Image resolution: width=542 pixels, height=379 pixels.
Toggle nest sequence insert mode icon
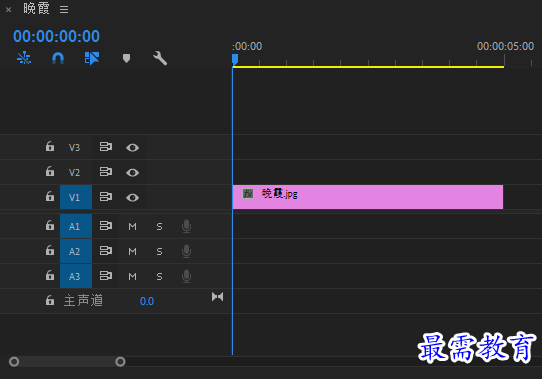24,58
